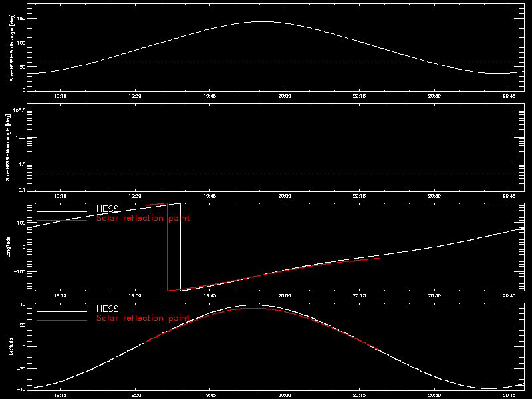Select the HESSI legend label in Longitude plot

click(x=108, y=209)
